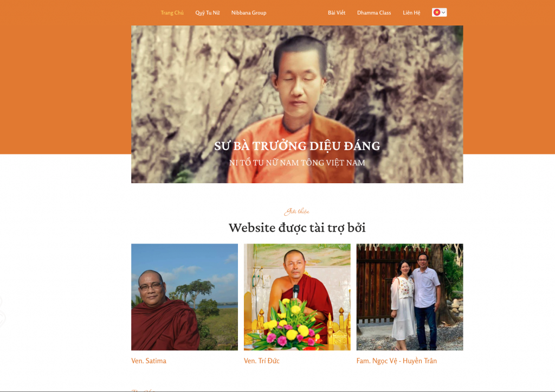
Task: Click the Vietnam flag language icon
Action: pyautogui.click(x=437, y=12)
